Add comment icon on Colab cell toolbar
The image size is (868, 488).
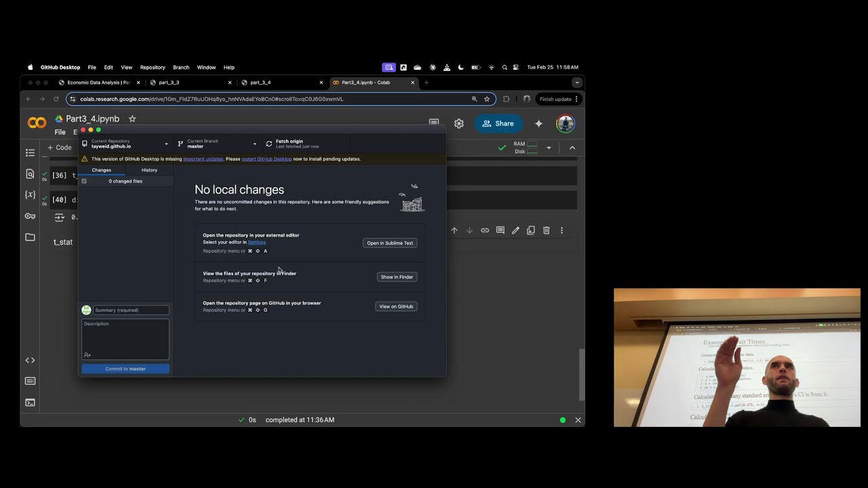[x=500, y=230]
